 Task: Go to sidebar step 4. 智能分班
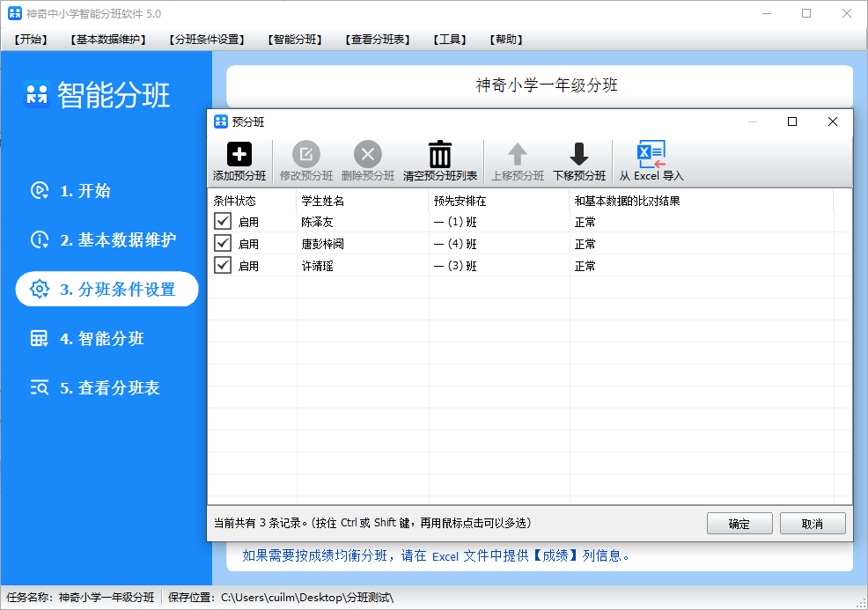point(102,338)
